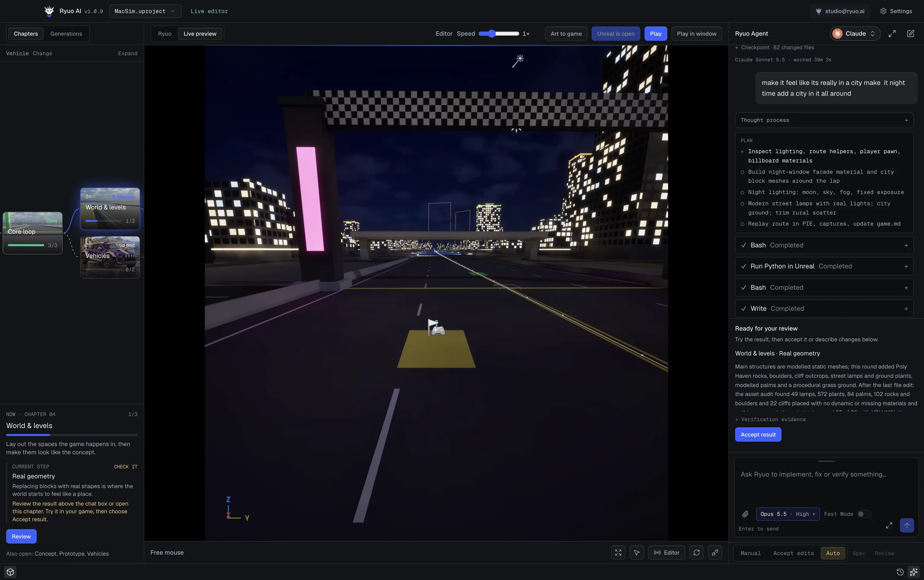Adjust the Editor Speed slider
The height and width of the screenshot is (580, 924).
[499, 34]
